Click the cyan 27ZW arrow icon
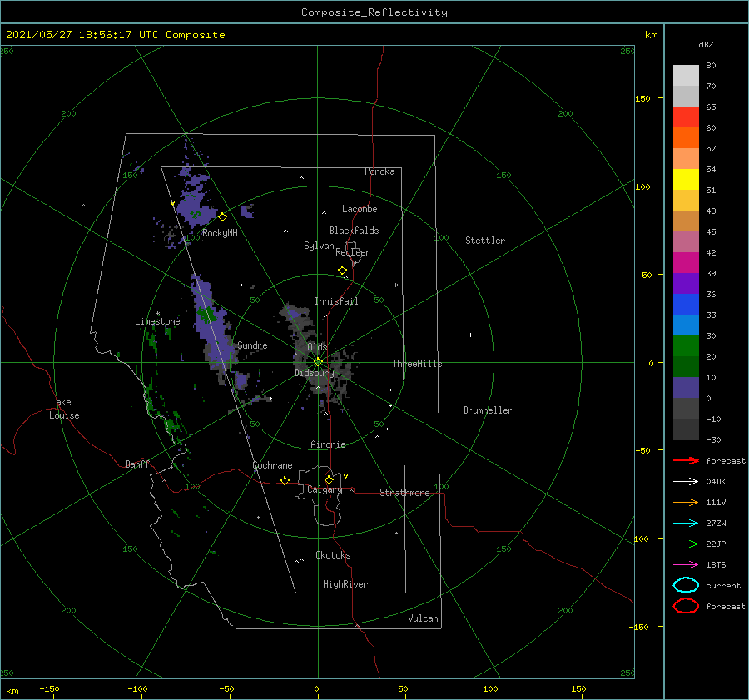This screenshot has height=700, width=749. click(x=686, y=524)
